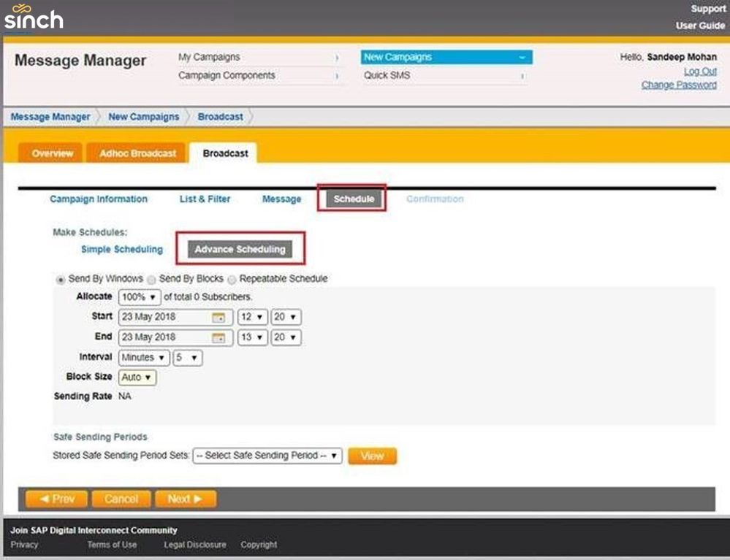730x560 pixels.
Task: Open the Interval unit Minutes dropdown
Action: click(143, 358)
